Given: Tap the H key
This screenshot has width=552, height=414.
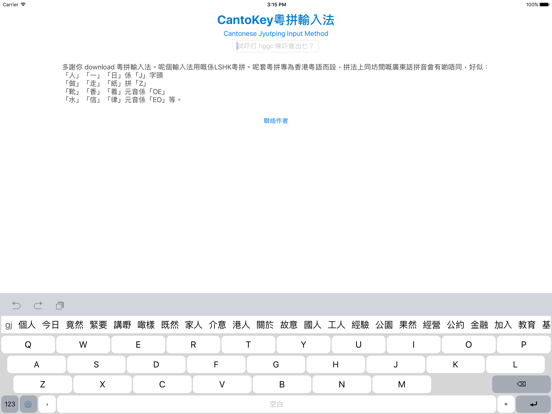Looking at the screenshot, I should point(335,364).
